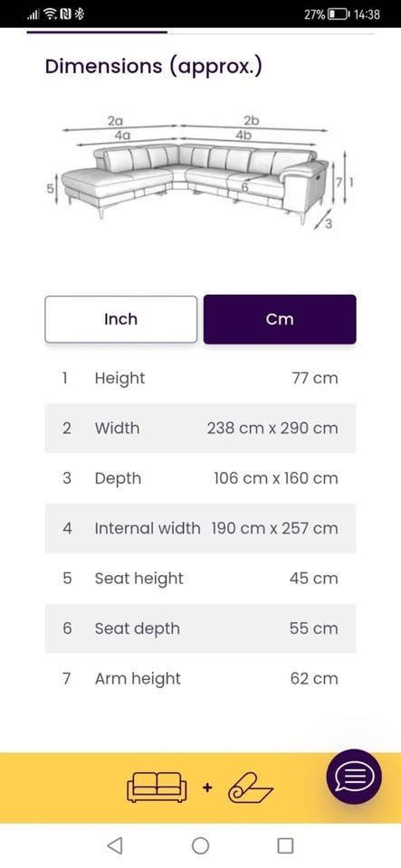Viewport: 401px width, 868px height.
Task: Open the chat bubble icon
Action: [354, 778]
